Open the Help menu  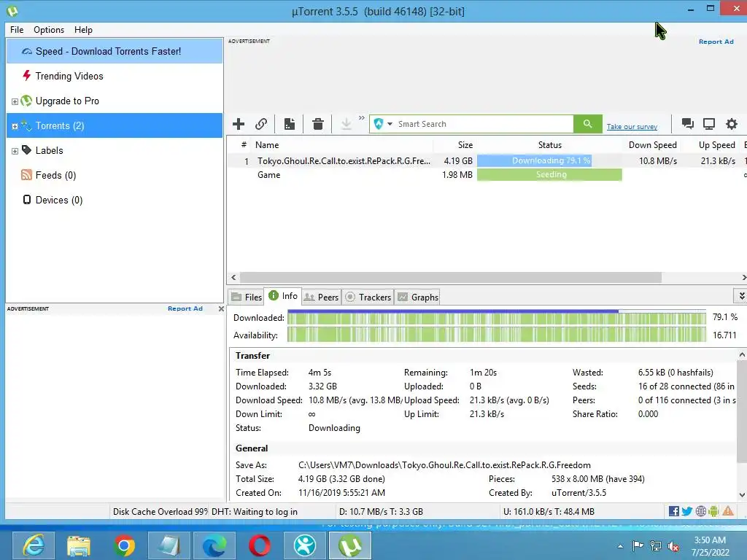click(x=83, y=29)
